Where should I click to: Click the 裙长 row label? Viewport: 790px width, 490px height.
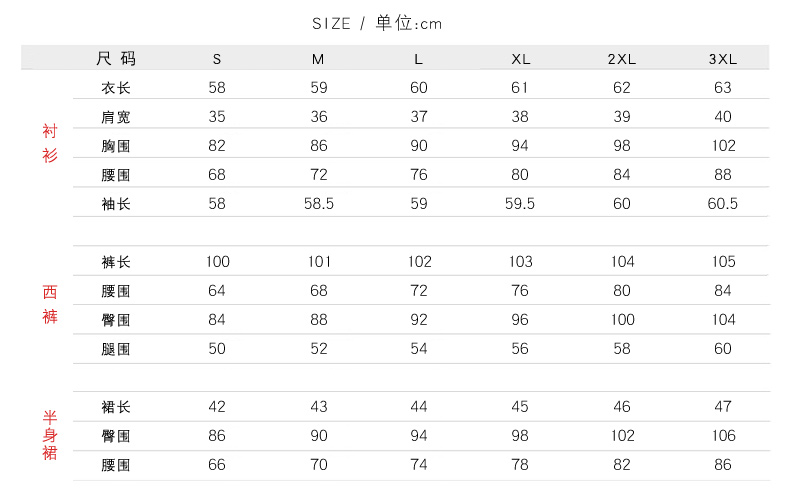[x=116, y=407]
